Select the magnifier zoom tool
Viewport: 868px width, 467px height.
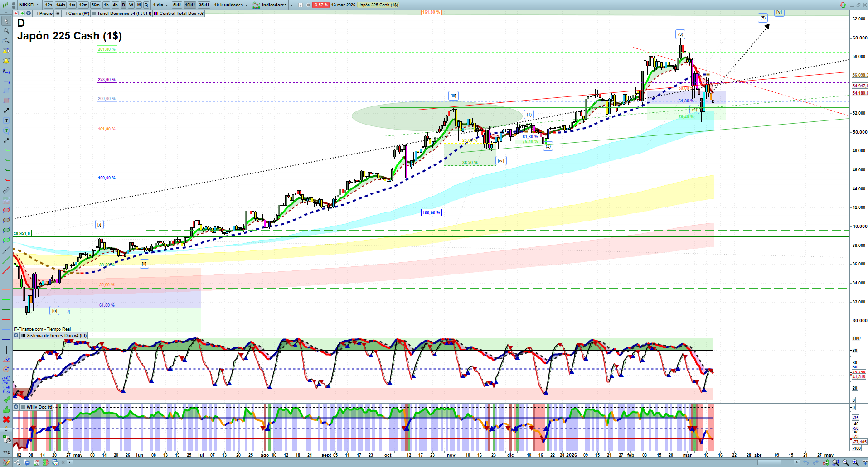coord(6,31)
